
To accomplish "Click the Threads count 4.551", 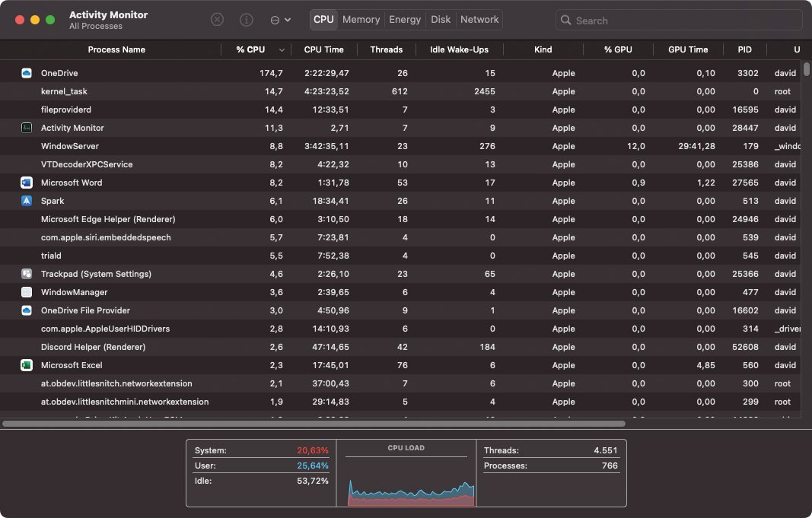I will point(606,450).
